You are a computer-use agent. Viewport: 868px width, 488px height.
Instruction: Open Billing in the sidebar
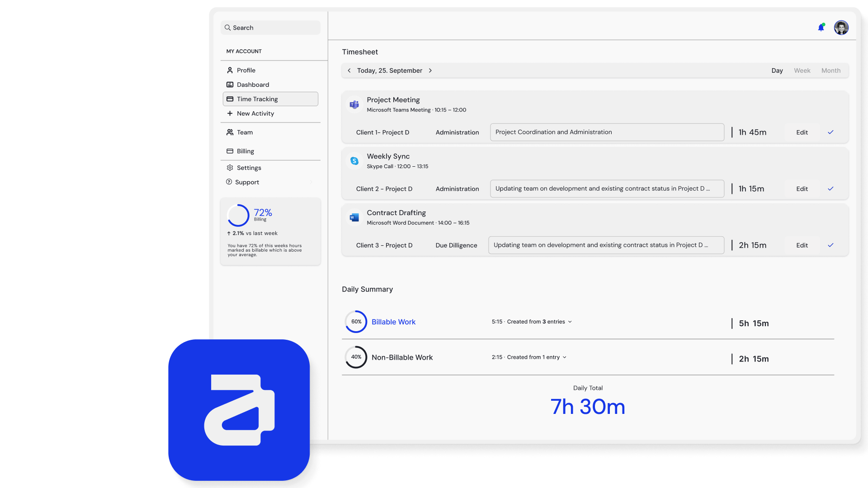(245, 151)
